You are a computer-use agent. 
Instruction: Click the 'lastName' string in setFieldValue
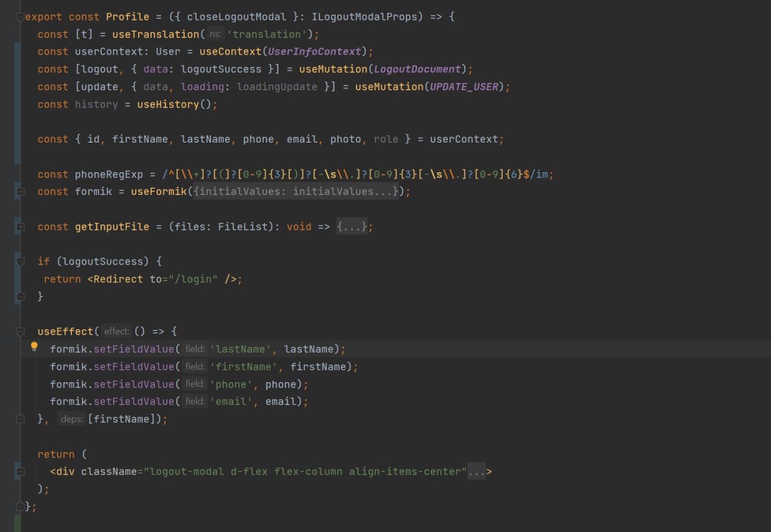240,349
